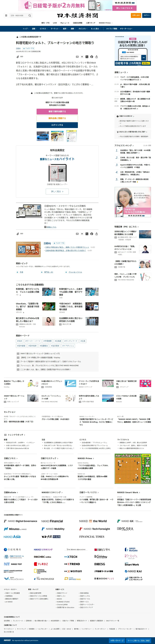The height and width of the screenshot is (644, 155).
Task: Share to Facebook using the icon below the headline
Action: [92, 57]
